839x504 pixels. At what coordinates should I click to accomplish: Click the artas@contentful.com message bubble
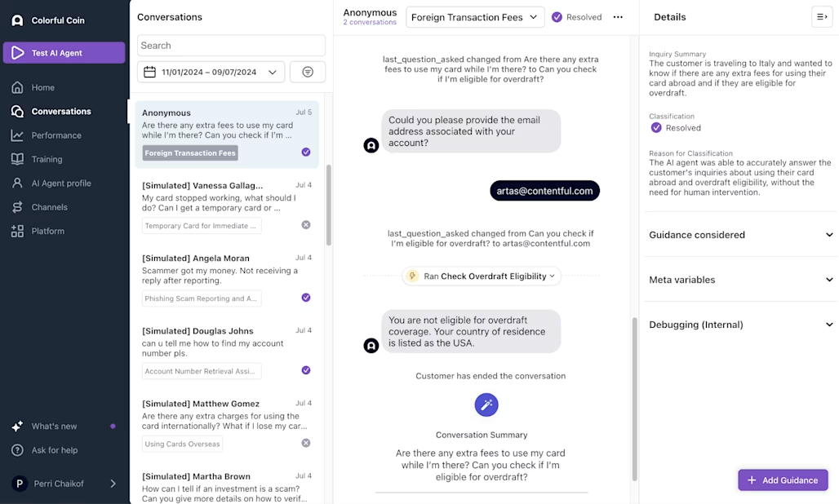coord(544,191)
